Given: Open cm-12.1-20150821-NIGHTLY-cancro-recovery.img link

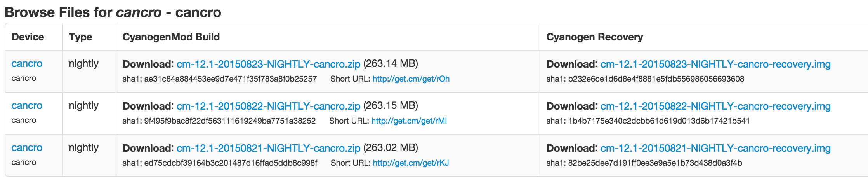Looking at the screenshot, I should tap(715, 148).
